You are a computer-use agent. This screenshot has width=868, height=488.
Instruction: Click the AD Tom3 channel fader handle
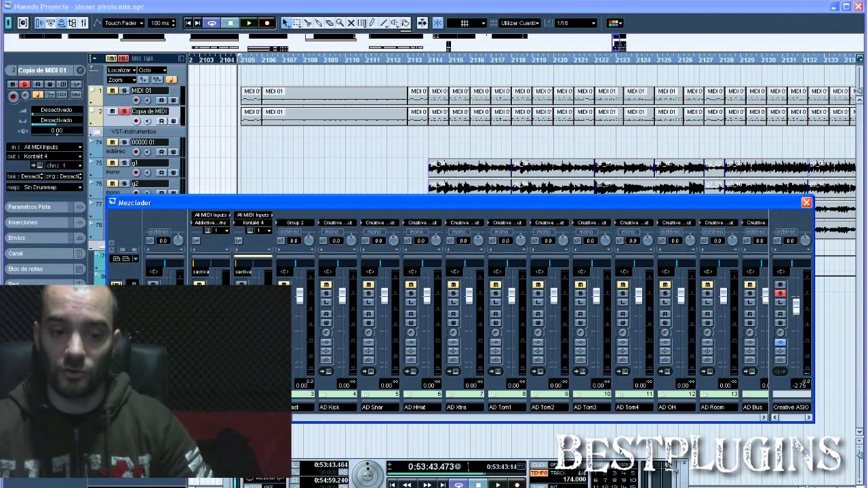pyautogui.click(x=596, y=296)
